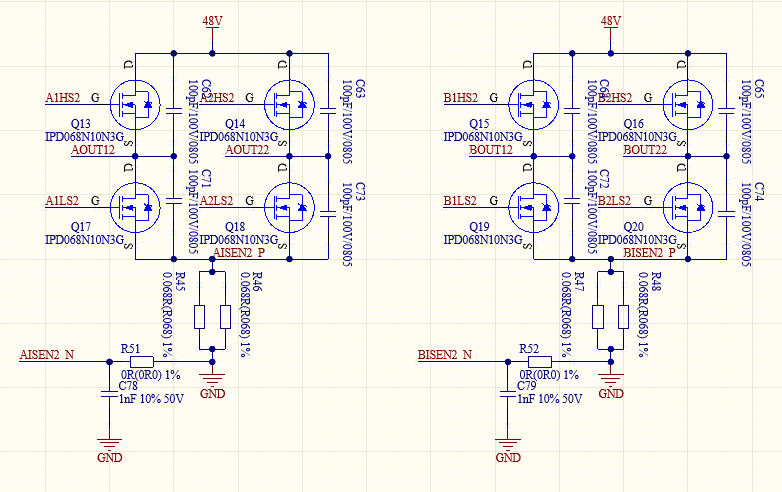
Task: Click the C79 1nF capacitor symbol
Action: (x=508, y=394)
